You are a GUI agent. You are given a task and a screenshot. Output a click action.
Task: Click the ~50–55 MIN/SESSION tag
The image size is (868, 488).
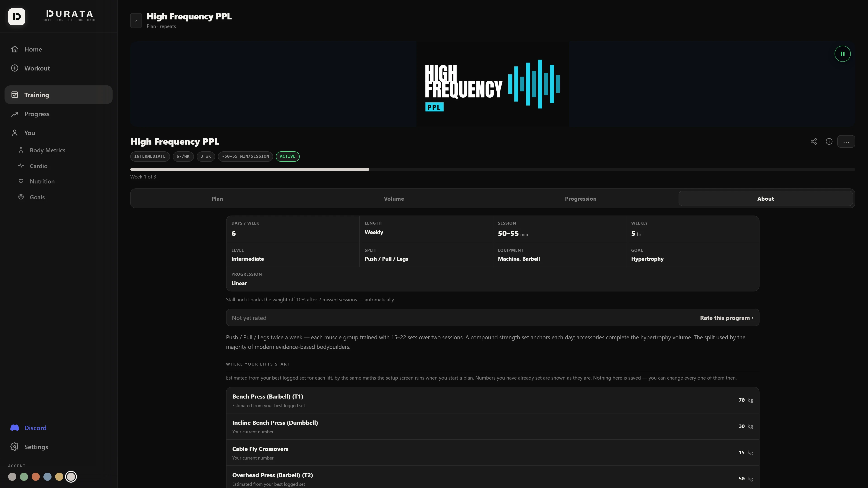[x=245, y=156]
